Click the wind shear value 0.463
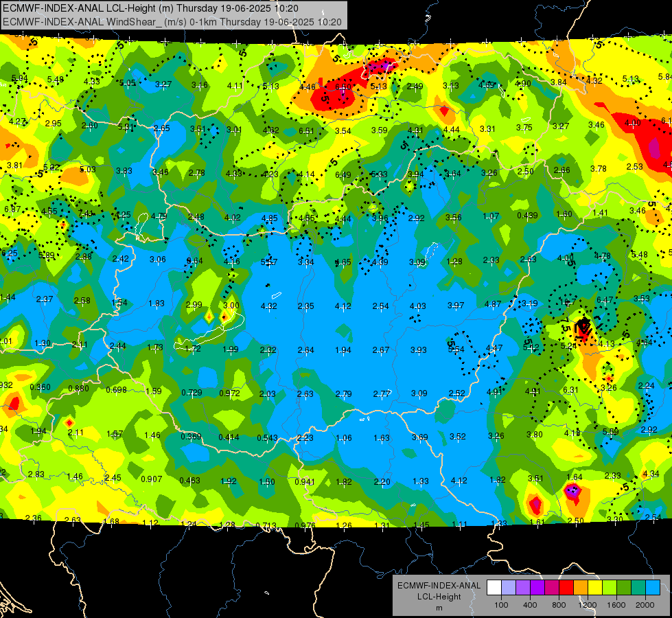This screenshot has width=672, height=618. click(x=189, y=481)
